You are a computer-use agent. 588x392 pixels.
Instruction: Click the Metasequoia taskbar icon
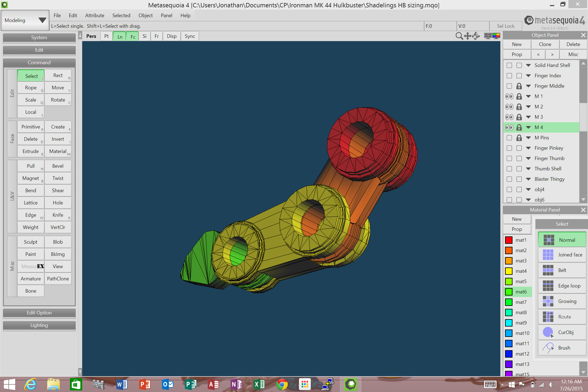point(351,384)
